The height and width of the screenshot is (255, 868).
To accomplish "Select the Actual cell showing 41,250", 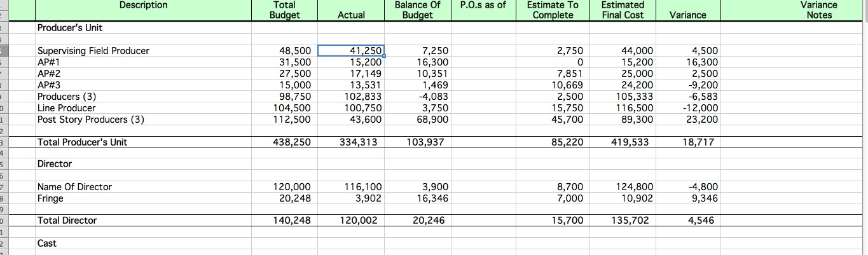I will coord(350,51).
